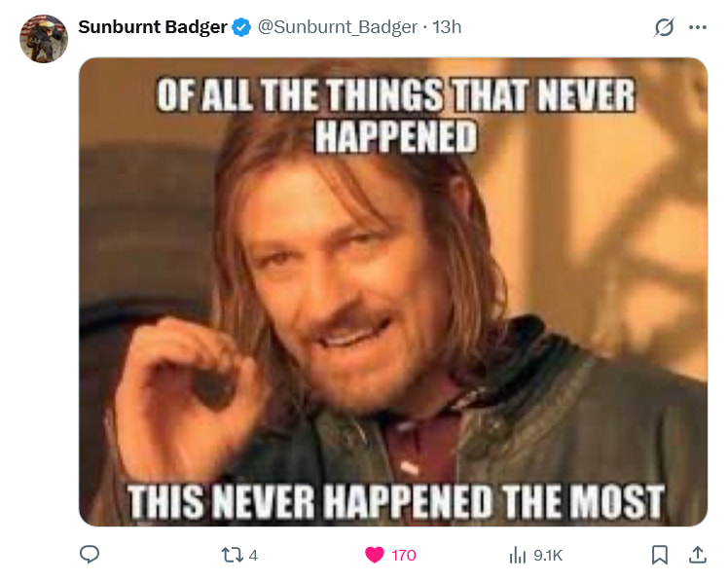Click the share upload arrow icon
Viewport: 728px width, 581px height.
click(x=698, y=555)
